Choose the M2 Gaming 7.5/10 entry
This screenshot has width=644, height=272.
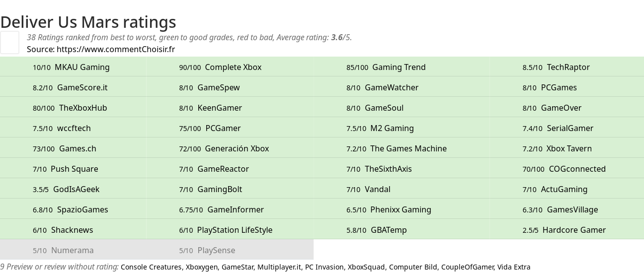(x=380, y=128)
